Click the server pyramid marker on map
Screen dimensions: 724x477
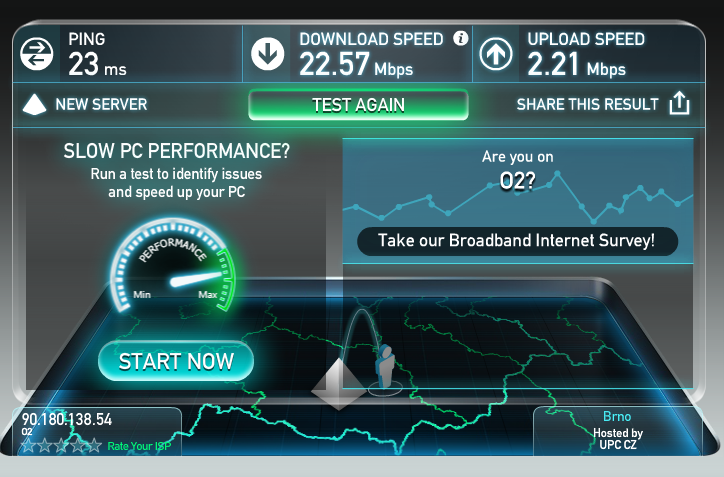click(x=338, y=384)
